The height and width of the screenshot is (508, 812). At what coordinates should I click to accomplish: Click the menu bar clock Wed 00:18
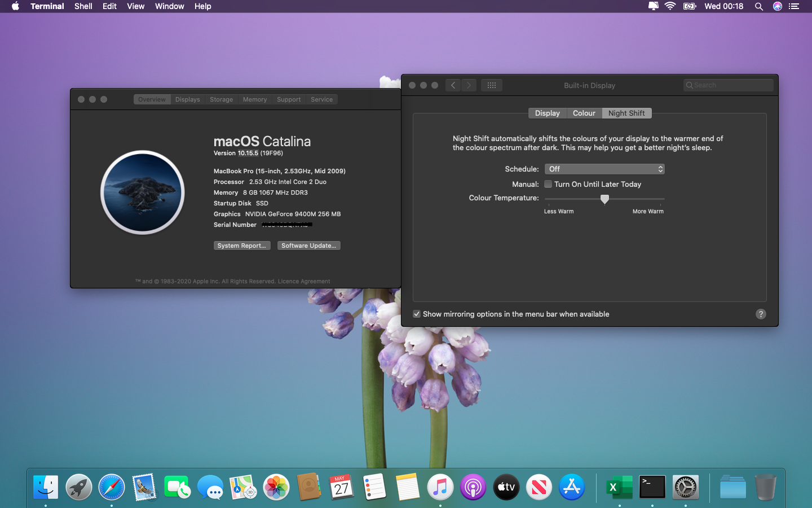coord(723,6)
